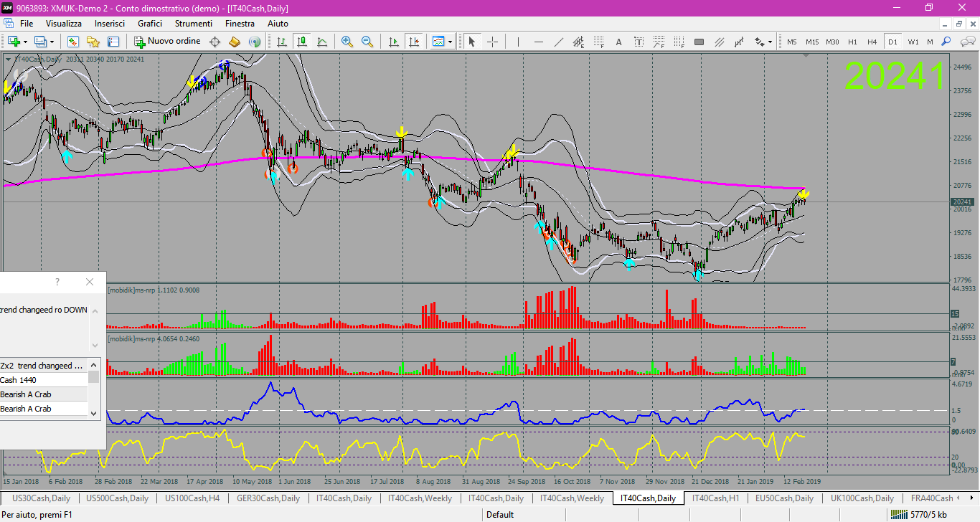The height and width of the screenshot is (522, 980).
Task: Open the Aiuto menu
Action: coord(278,24)
